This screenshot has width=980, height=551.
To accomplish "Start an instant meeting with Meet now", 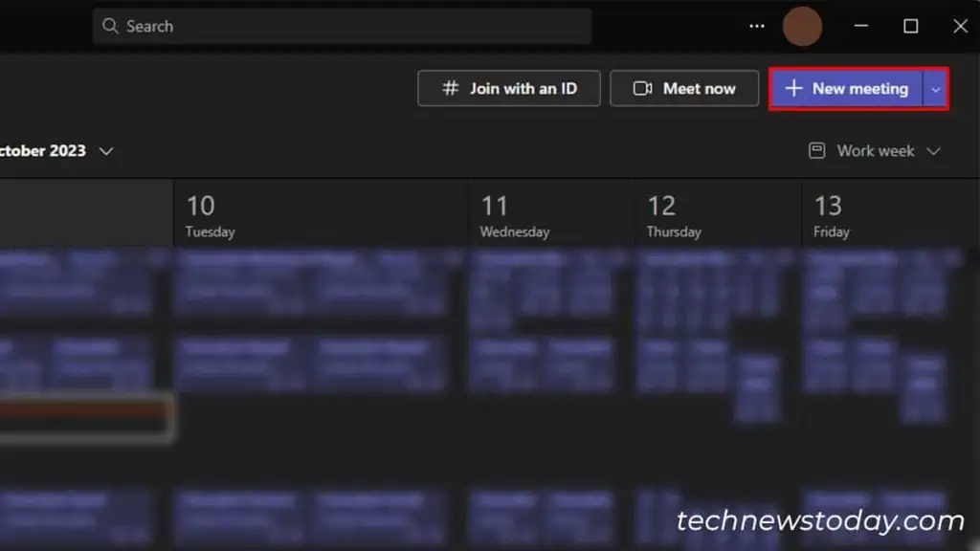I will pyautogui.click(x=683, y=88).
